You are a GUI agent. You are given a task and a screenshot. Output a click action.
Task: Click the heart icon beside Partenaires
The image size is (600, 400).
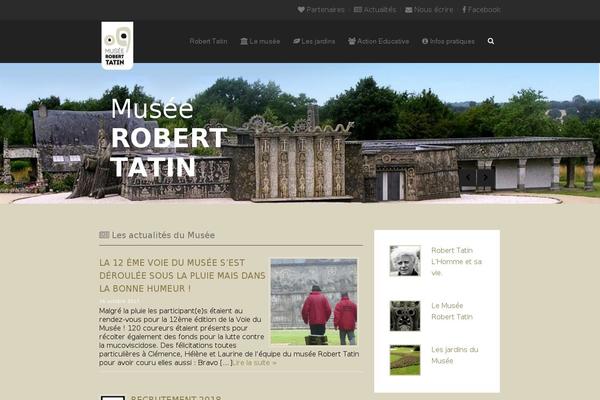click(301, 10)
